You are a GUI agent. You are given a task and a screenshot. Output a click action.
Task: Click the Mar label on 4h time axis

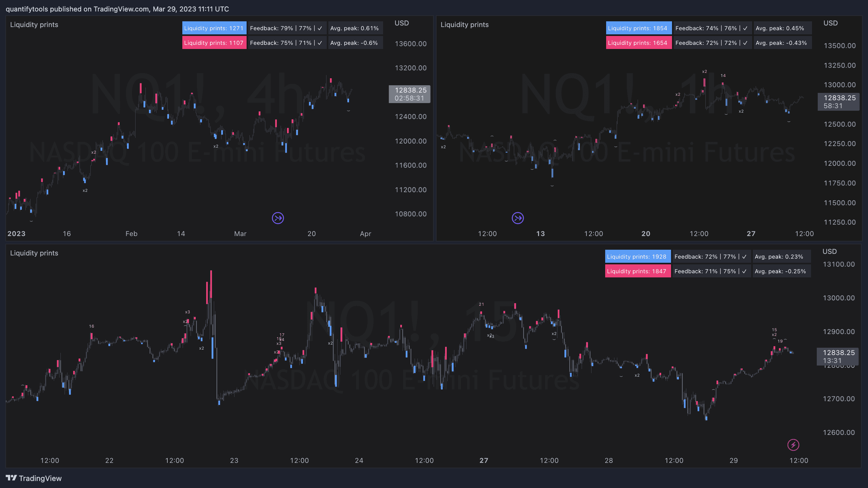pos(240,234)
